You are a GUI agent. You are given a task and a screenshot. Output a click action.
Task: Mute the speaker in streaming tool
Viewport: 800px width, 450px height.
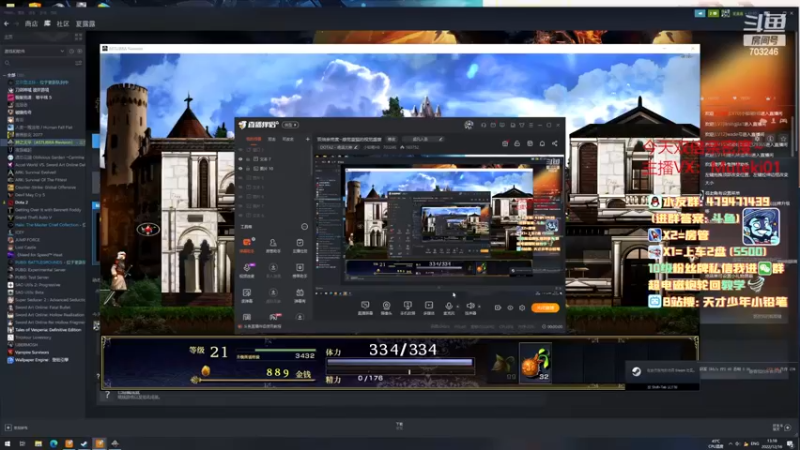coord(470,307)
